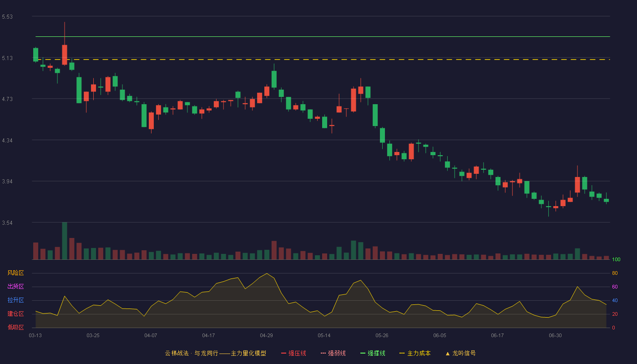The width and height of the screenshot is (637, 364).
Task: Toggle the 强压线 legend entry
Action: tap(293, 353)
